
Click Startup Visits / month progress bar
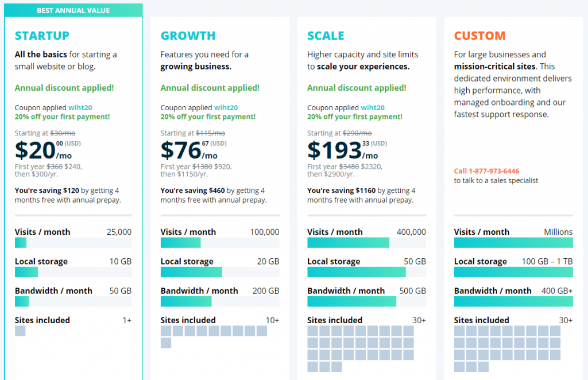[73, 243]
